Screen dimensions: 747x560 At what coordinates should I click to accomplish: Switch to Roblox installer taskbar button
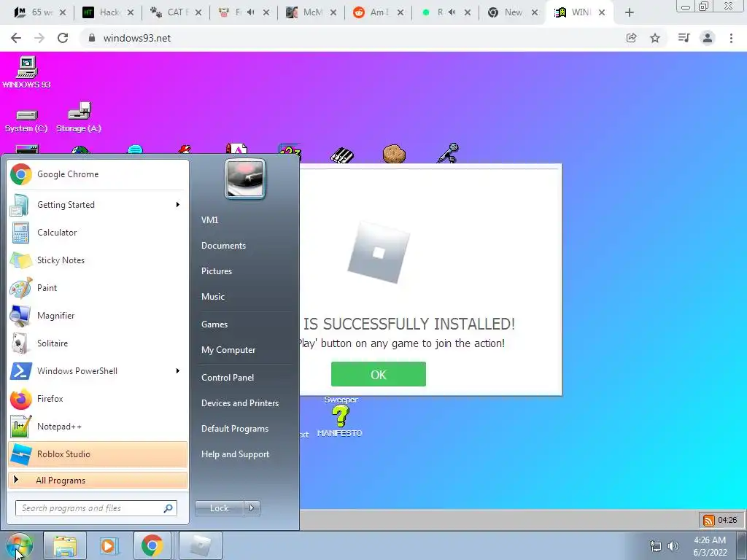coord(200,545)
